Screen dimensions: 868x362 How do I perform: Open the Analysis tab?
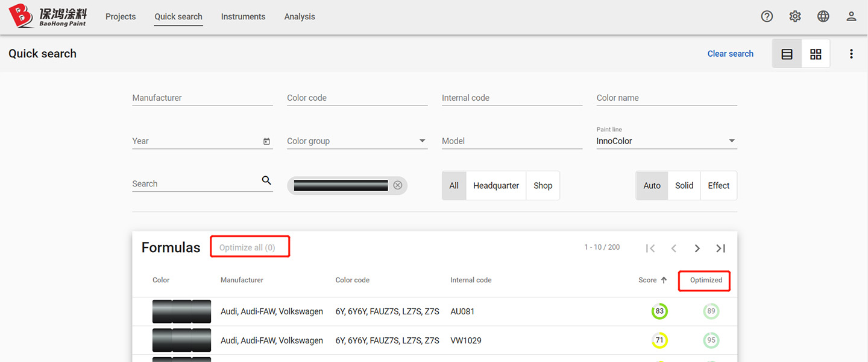click(x=300, y=16)
